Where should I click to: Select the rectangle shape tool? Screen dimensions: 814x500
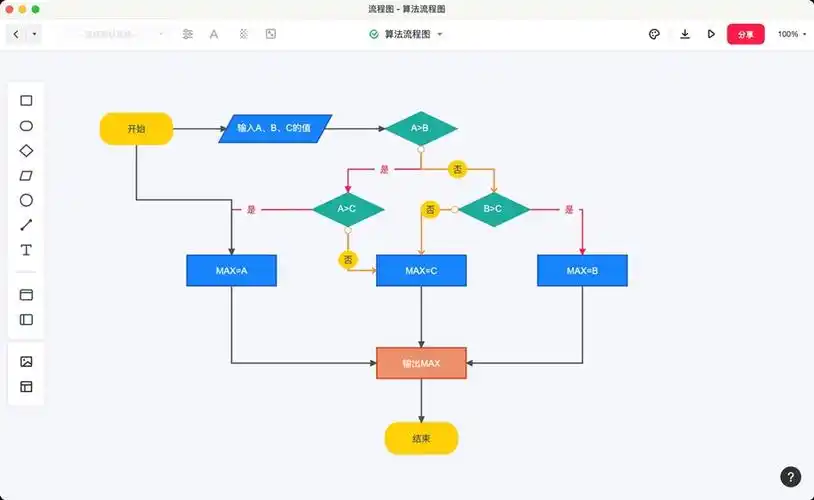(27, 100)
